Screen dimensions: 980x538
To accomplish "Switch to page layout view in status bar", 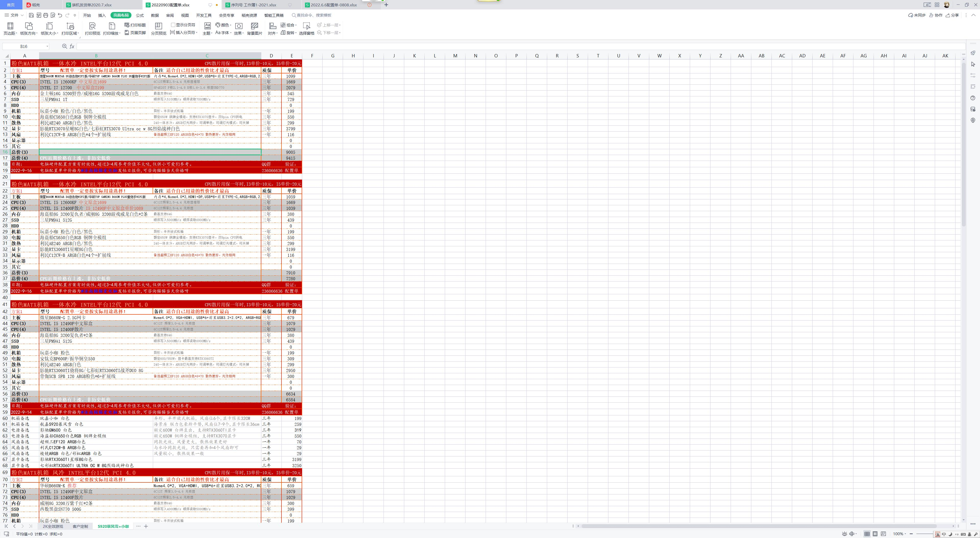I will 875,534.
